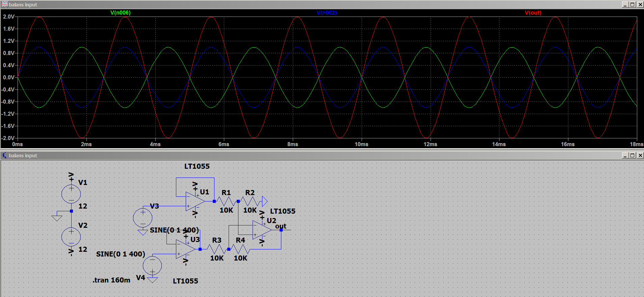The image size is (644, 297).
Task: Click the SINE(0 1 400) value of V4
Action: (121, 254)
